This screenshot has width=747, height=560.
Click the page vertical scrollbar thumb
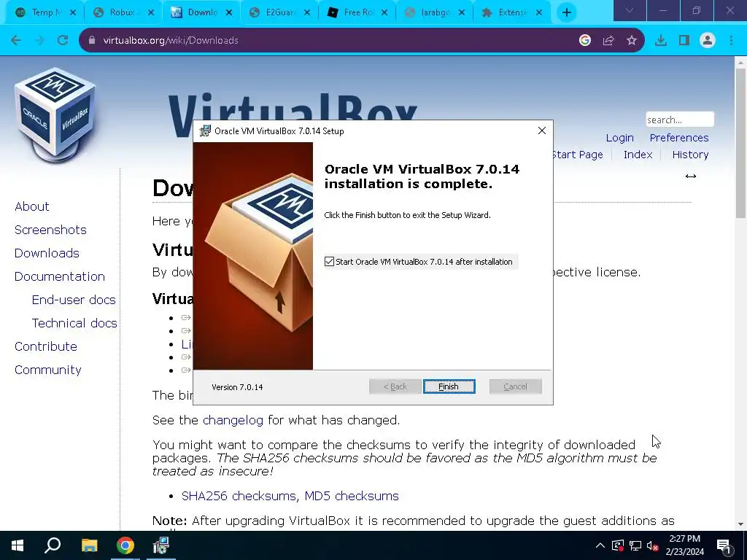pos(740,143)
